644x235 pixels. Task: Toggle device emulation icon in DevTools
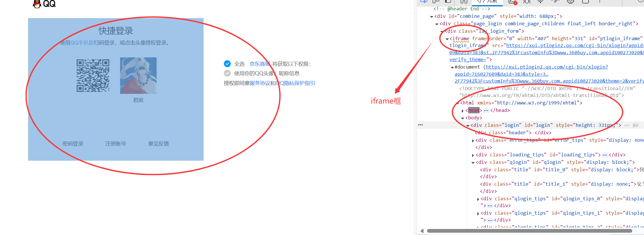(x=436, y=1)
